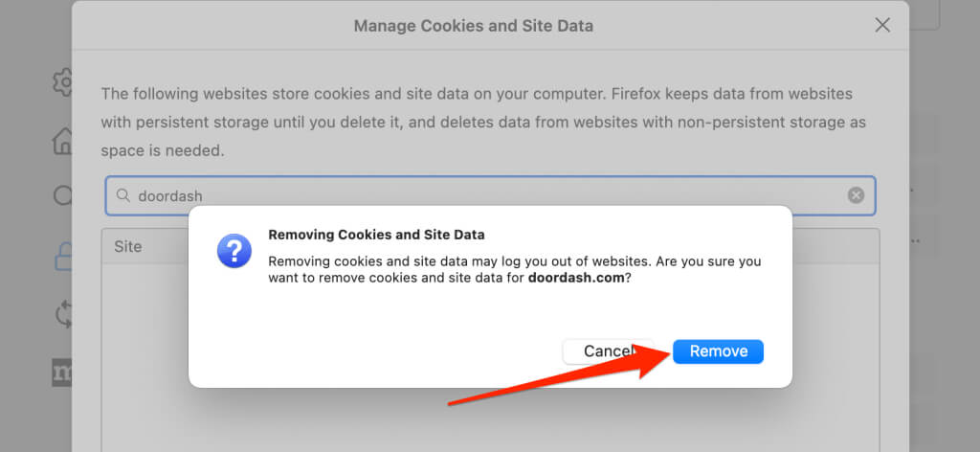This screenshot has height=452, width=980.
Task: Focus the cookie search field containing doordash
Action: click(479, 195)
